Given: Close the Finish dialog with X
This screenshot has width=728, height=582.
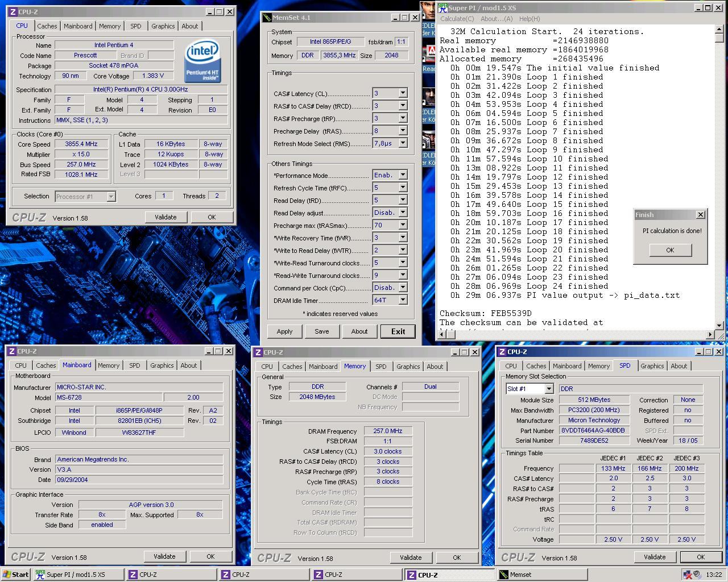Looking at the screenshot, I should (701, 215).
